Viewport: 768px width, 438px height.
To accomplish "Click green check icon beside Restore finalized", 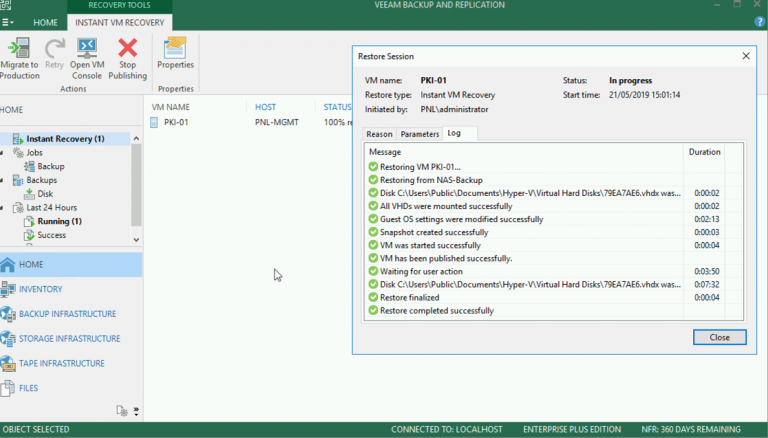I will coord(373,297).
